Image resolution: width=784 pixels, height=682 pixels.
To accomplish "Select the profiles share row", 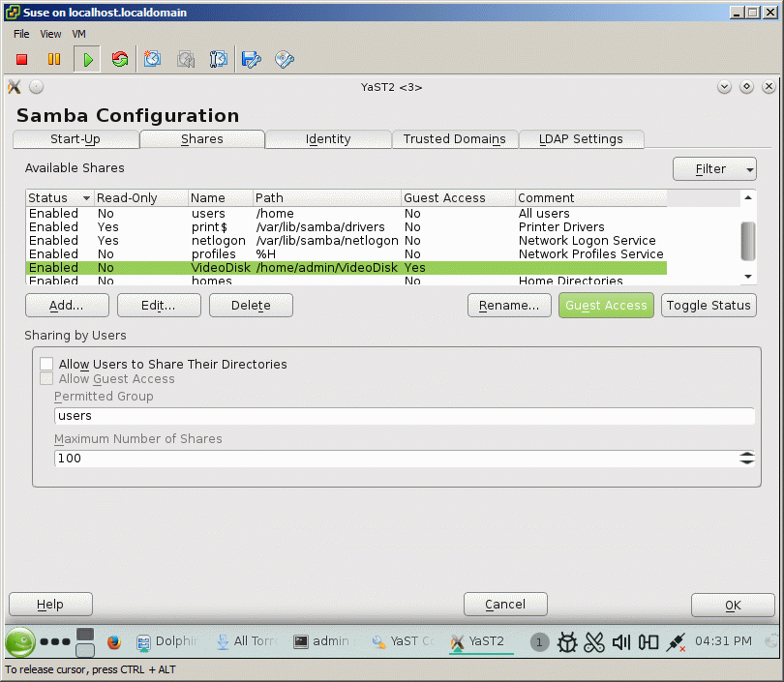I will click(346, 253).
